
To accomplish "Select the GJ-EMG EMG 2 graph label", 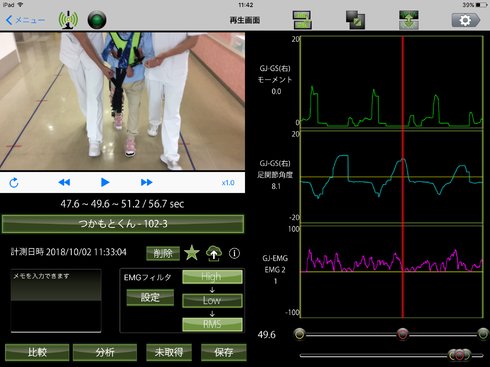I will click(275, 269).
